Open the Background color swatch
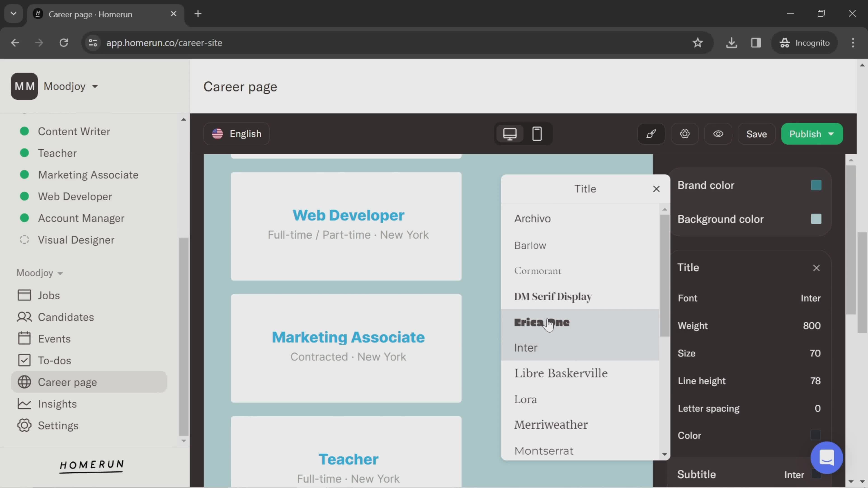868x488 pixels. tap(816, 219)
